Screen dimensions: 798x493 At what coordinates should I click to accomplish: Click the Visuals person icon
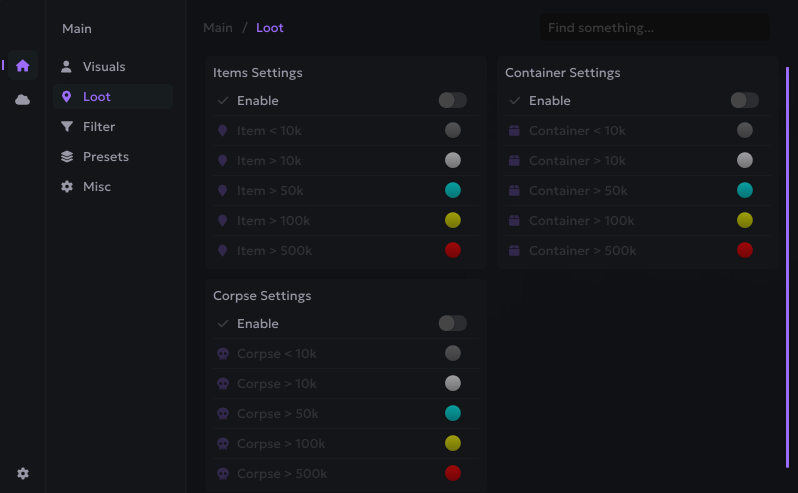[x=67, y=67]
